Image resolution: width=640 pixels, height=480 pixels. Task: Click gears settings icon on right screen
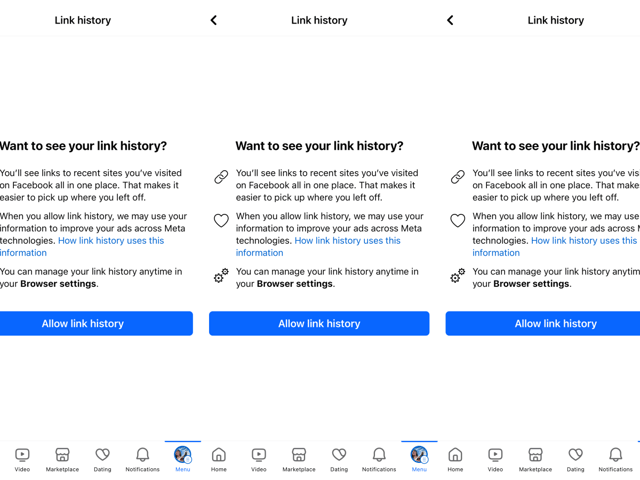[458, 276]
